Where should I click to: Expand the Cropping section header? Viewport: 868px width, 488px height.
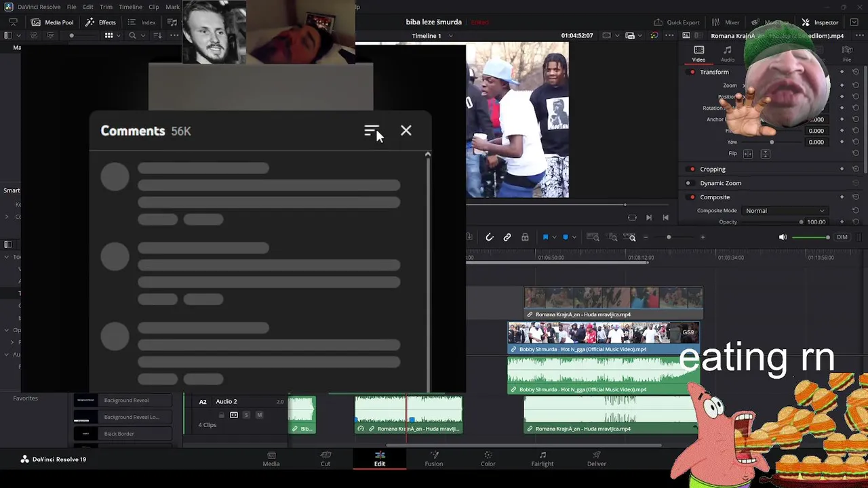[x=713, y=169]
